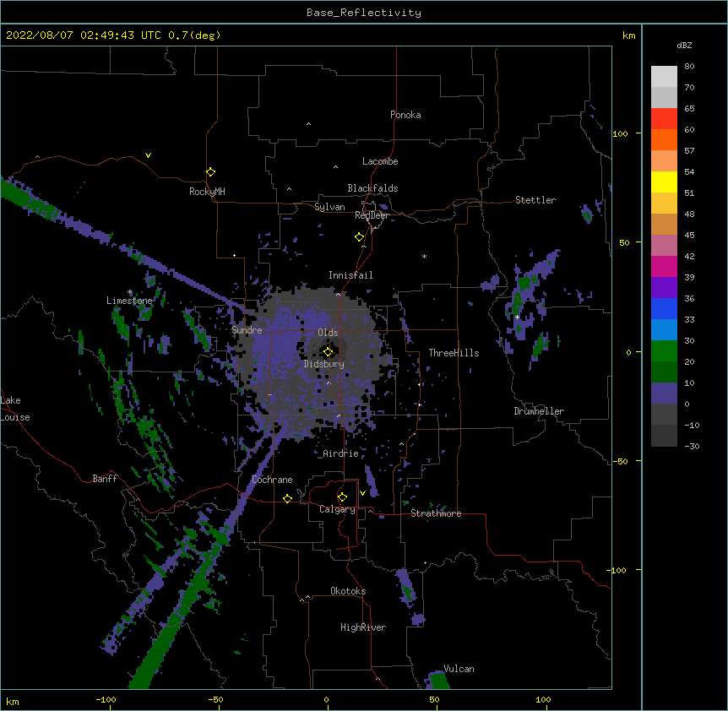Select the Calgary label

coord(337,509)
